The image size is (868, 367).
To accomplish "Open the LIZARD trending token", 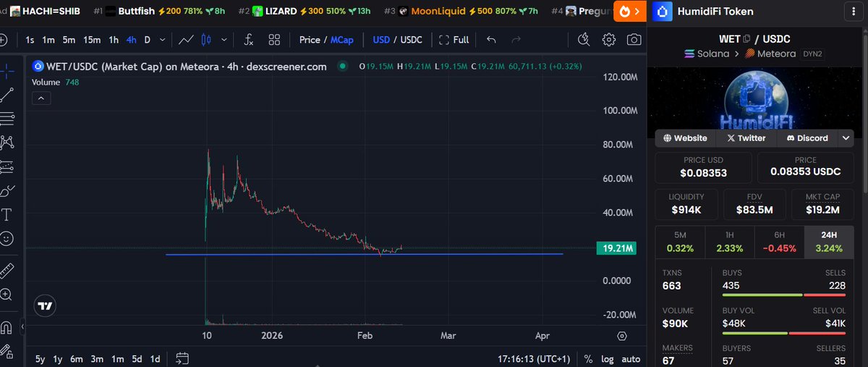I will (x=305, y=11).
